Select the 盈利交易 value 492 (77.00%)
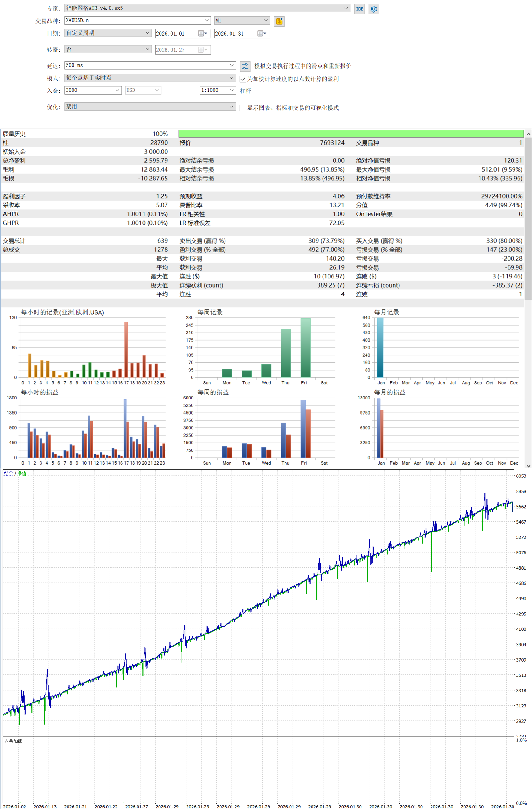 326,250
